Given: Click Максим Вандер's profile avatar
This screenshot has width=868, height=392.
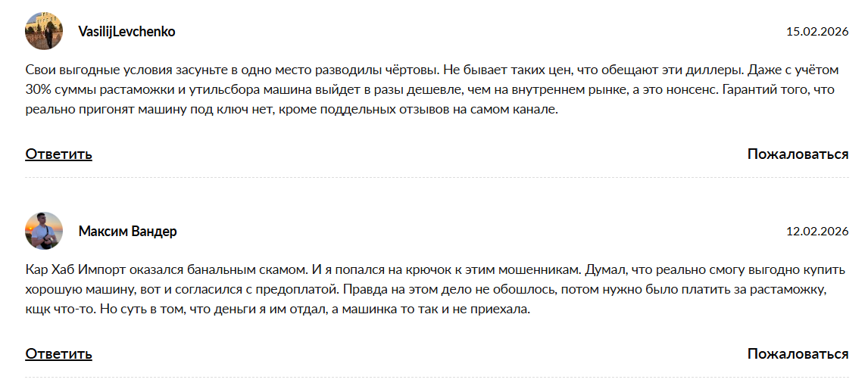Looking at the screenshot, I should [44, 231].
